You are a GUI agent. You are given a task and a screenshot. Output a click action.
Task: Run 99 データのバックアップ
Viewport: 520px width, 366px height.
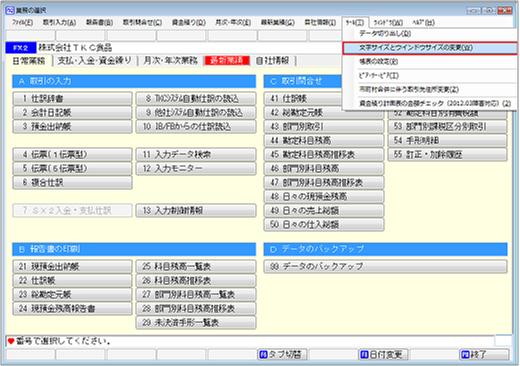[x=386, y=267]
